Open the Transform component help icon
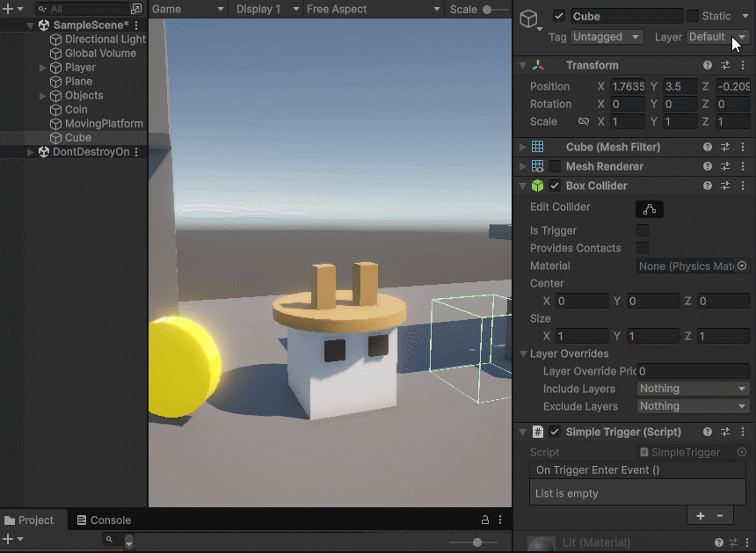The width and height of the screenshot is (756, 553). point(708,66)
